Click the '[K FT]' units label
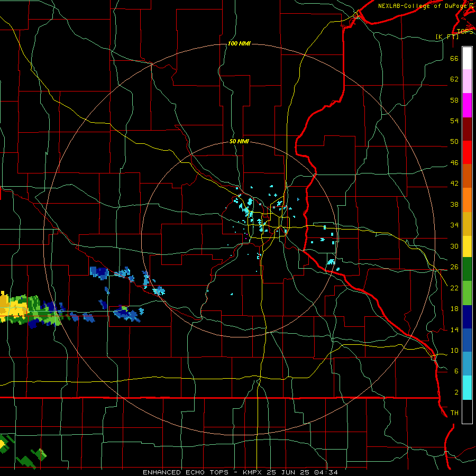 [447, 36]
